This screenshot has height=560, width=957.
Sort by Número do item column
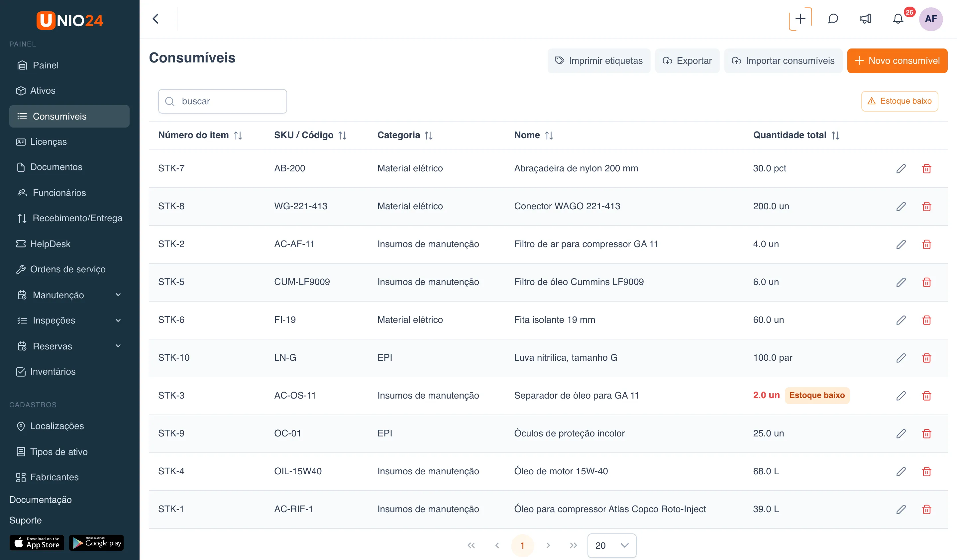click(x=238, y=135)
